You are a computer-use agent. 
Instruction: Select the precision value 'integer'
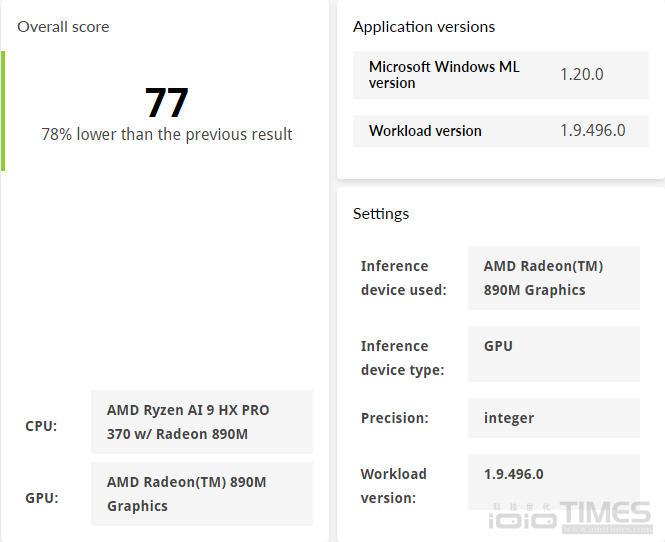[x=553, y=418]
